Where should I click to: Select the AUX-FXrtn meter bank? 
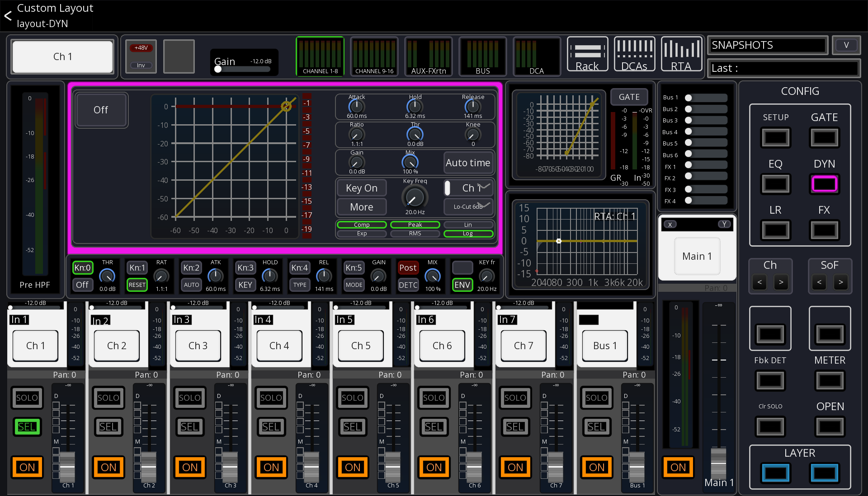tap(429, 56)
